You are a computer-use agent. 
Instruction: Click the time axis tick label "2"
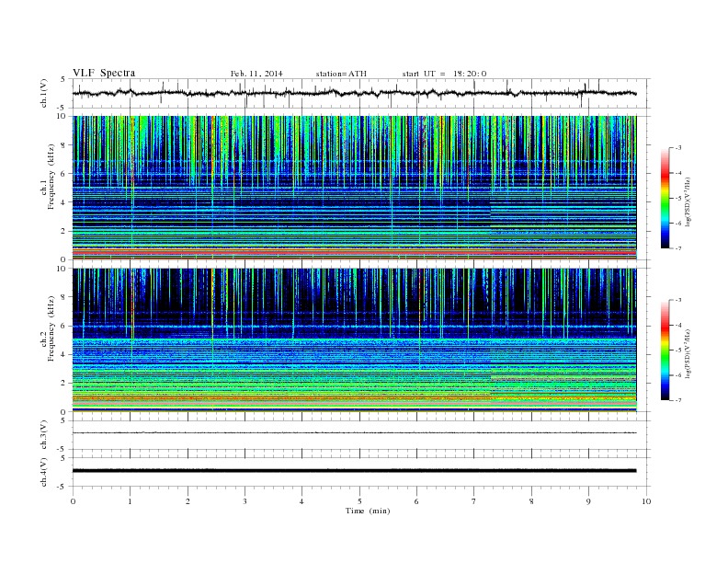188,501
